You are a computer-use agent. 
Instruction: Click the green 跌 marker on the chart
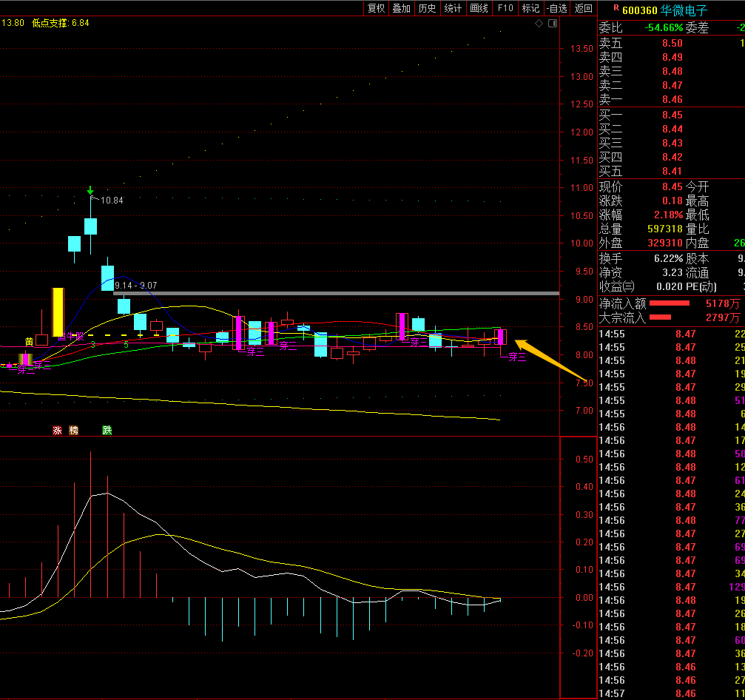click(107, 430)
